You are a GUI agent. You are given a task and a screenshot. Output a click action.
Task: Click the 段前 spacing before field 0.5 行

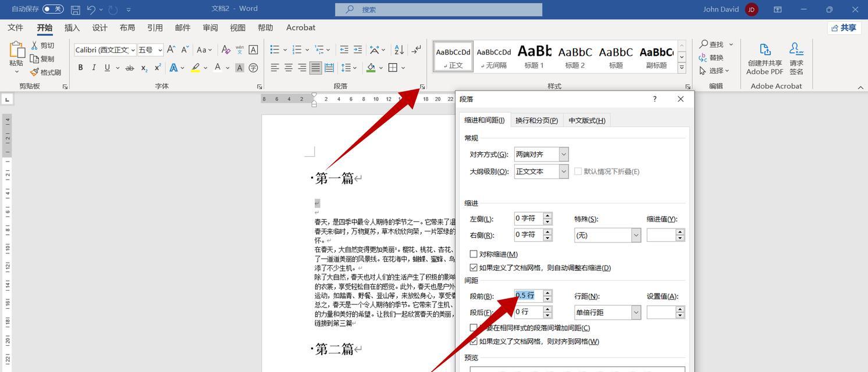[528, 295]
